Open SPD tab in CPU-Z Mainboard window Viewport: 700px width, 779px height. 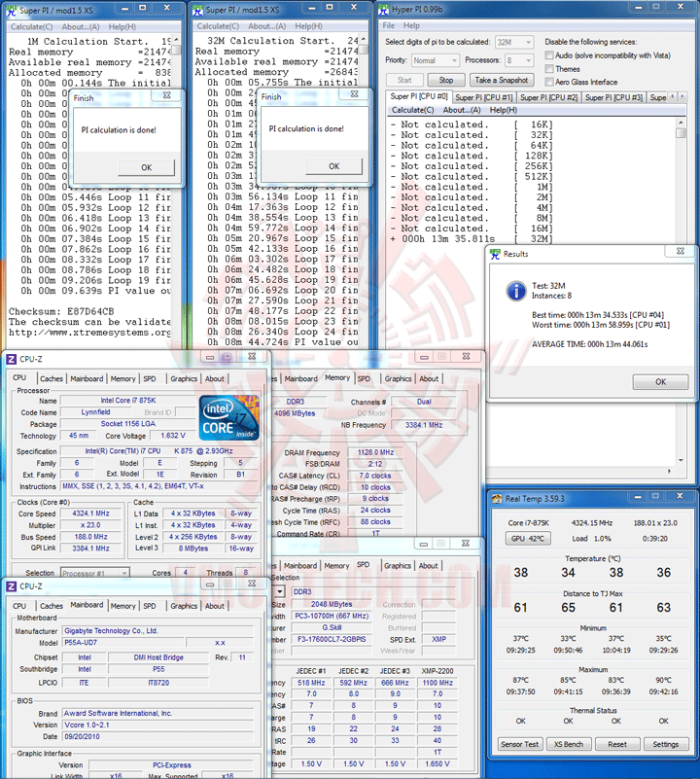pyautogui.click(x=149, y=606)
